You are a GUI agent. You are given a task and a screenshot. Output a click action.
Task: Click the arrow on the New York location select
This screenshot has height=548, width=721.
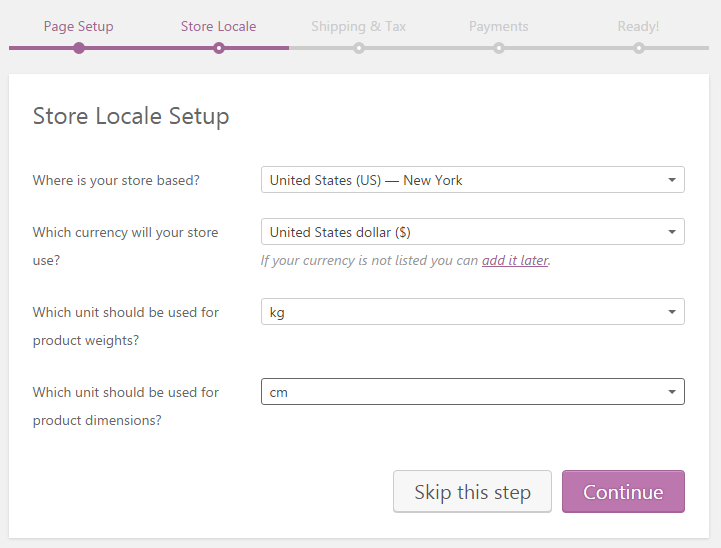tap(672, 180)
